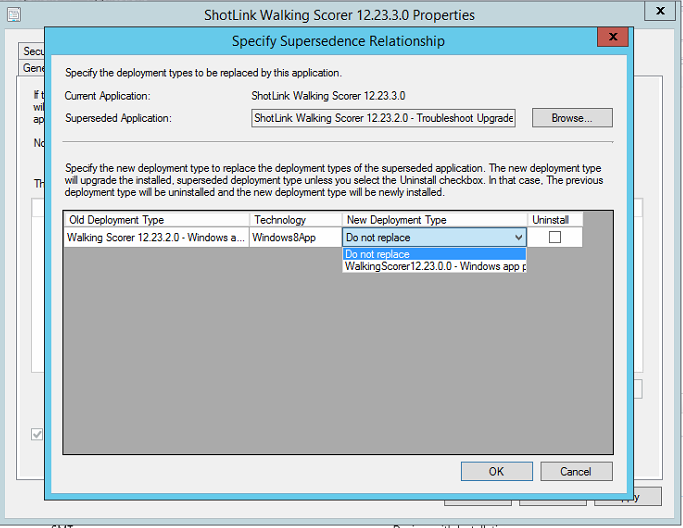The image size is (683, 528).
Task: Select the Old Deployment Type column header
Action: coord(157,220)
